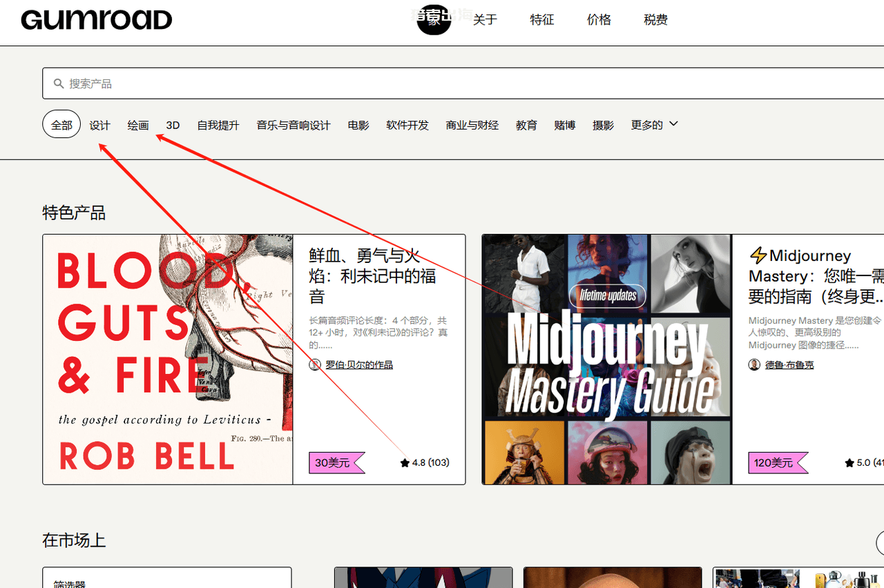Select the 音乐与音响设计 category
This screenshot has height=588, width=884.
[294, 125]
